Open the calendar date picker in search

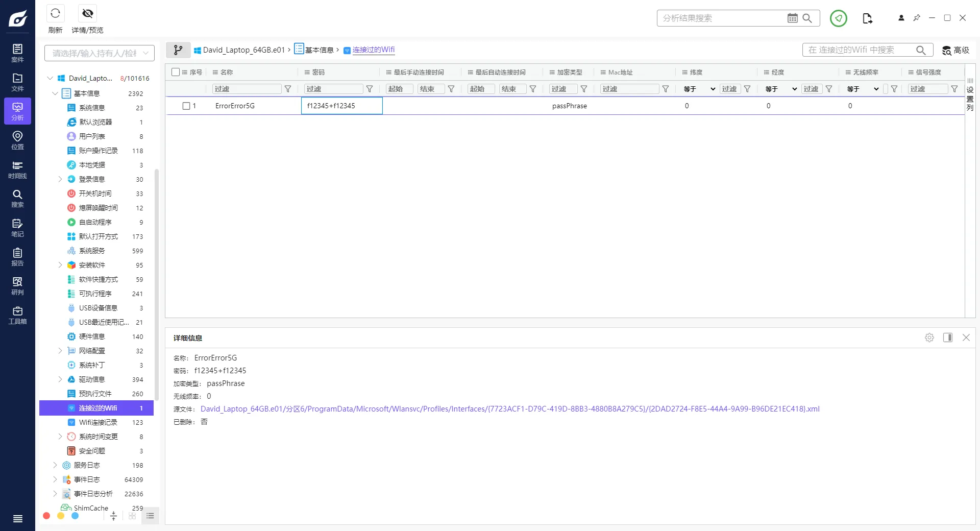click(792, 18)
